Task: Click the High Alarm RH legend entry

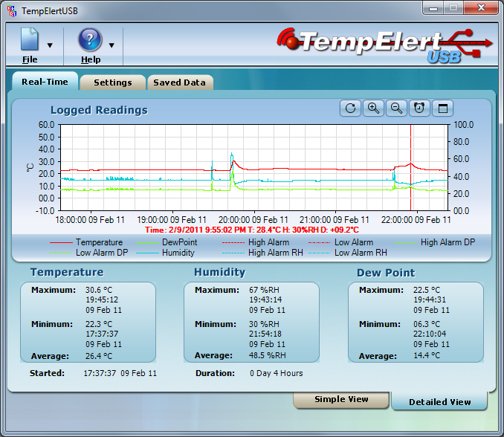Action: tap(262, 253)
